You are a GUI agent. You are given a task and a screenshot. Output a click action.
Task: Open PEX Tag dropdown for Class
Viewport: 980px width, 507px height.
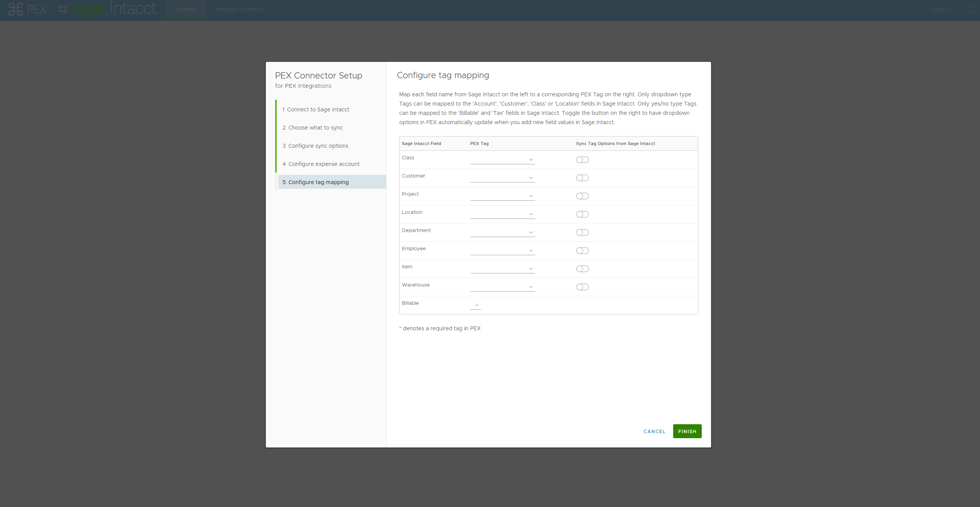(502, 160)
